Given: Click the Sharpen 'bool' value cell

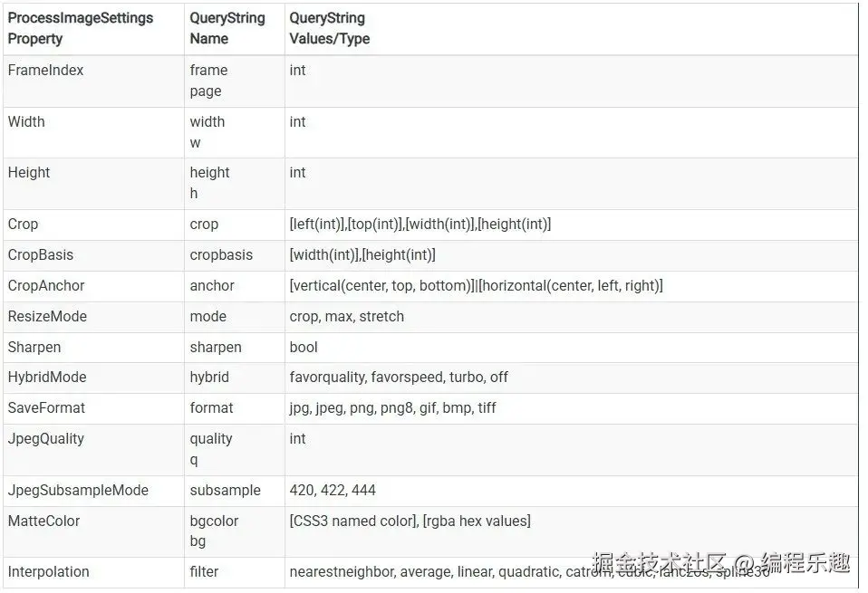Looking at the screenshot, I should coord(304,348).
